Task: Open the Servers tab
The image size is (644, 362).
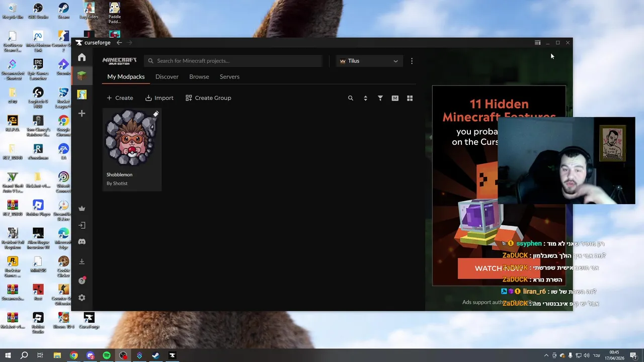Action: (x=229, y=76)
